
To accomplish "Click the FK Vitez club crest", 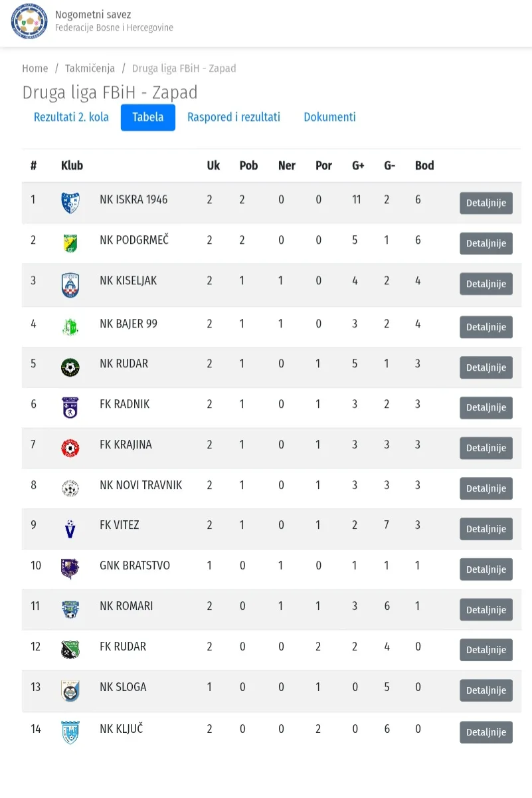I will click(70, 529).
